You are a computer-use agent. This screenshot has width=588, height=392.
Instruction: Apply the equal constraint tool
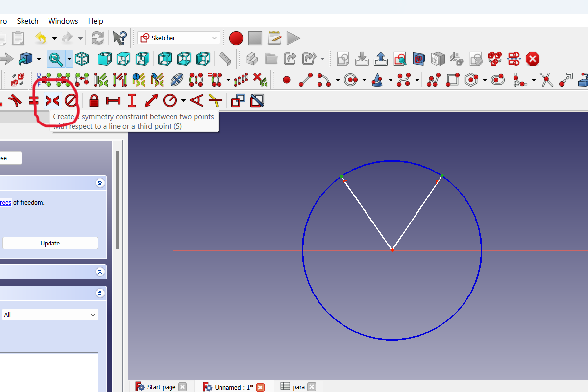[33, 101]
